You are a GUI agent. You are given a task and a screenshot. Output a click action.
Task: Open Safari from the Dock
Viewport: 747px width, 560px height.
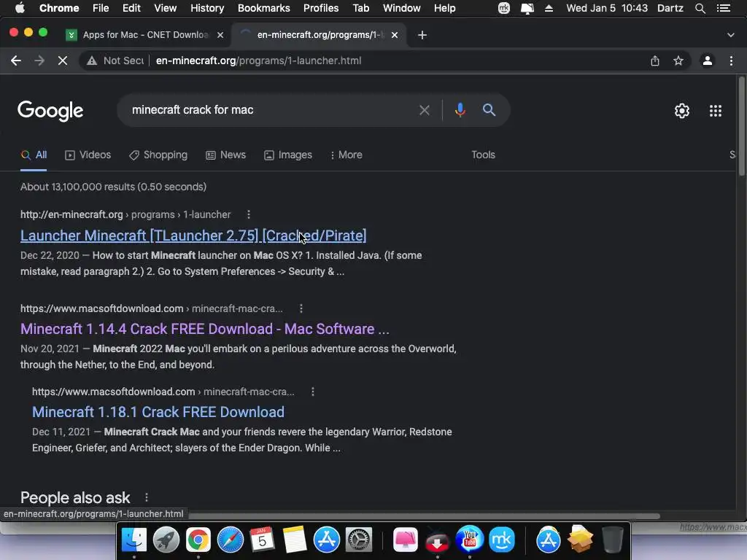pyautogui.click(x=230, y=540)
